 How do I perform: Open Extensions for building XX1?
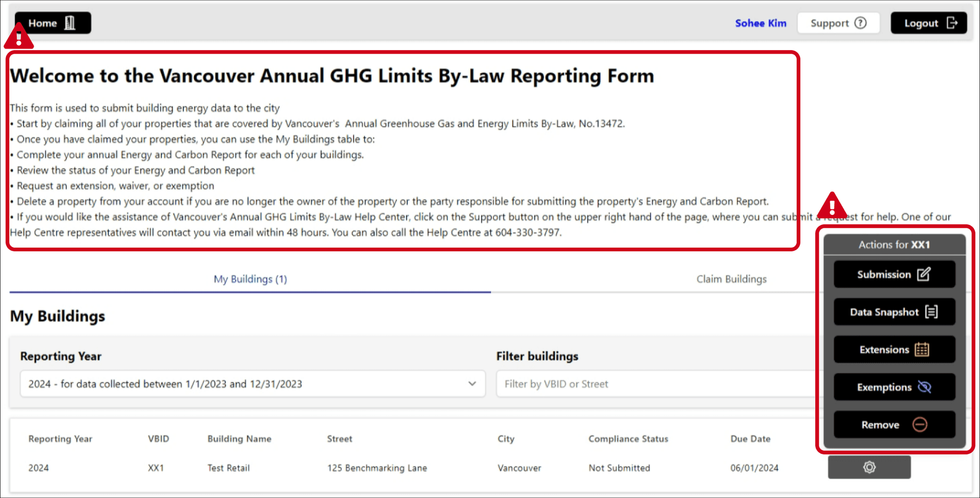point(894,349)
